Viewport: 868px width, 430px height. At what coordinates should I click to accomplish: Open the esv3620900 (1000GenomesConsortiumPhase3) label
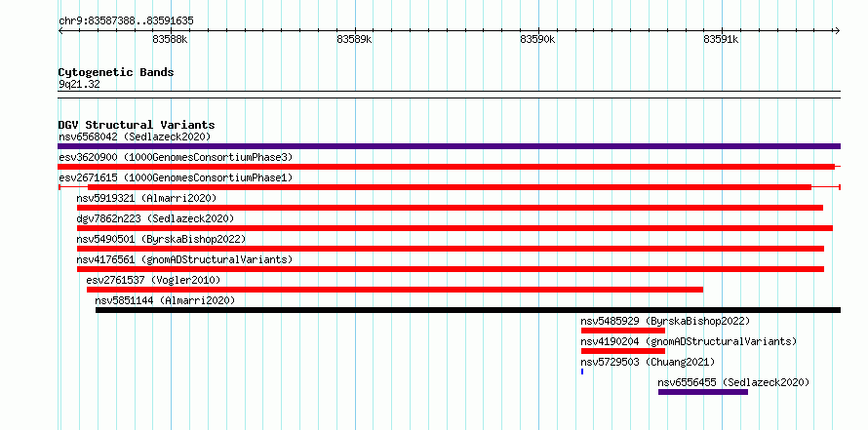[x=176, y=157]
